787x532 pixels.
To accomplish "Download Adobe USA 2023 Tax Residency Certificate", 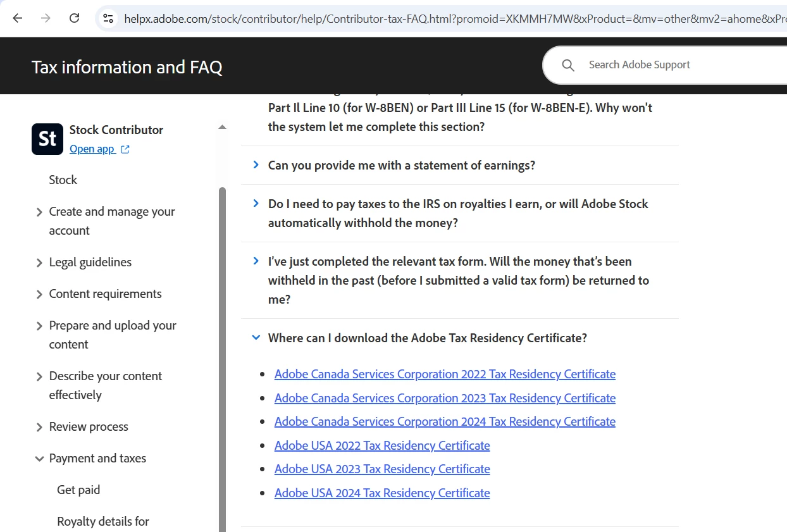I will point(382,469).
